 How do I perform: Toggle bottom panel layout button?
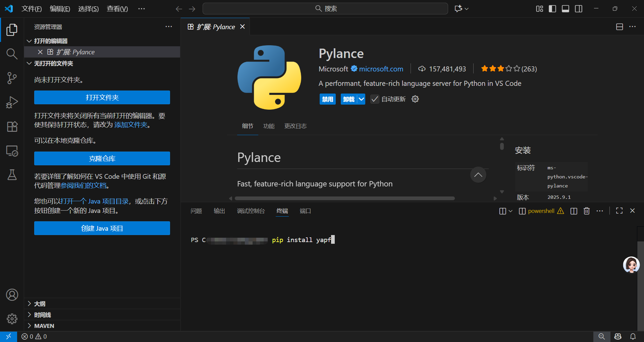[566, 9]
